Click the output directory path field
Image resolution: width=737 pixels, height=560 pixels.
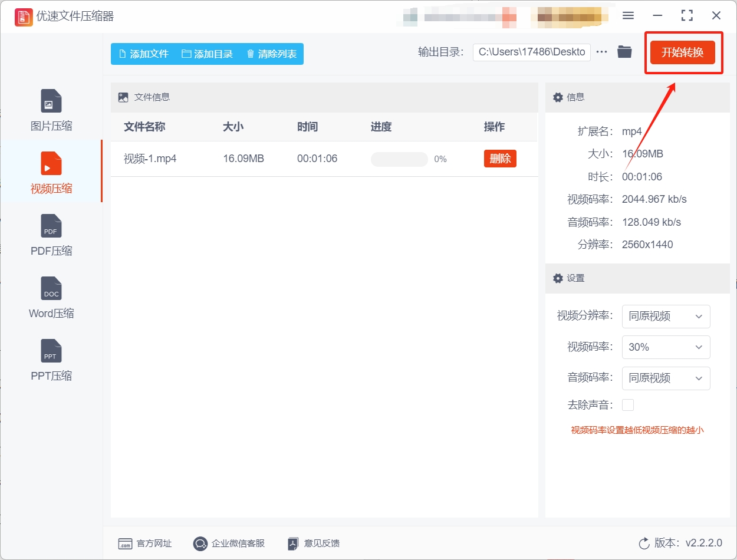point(531,52)
